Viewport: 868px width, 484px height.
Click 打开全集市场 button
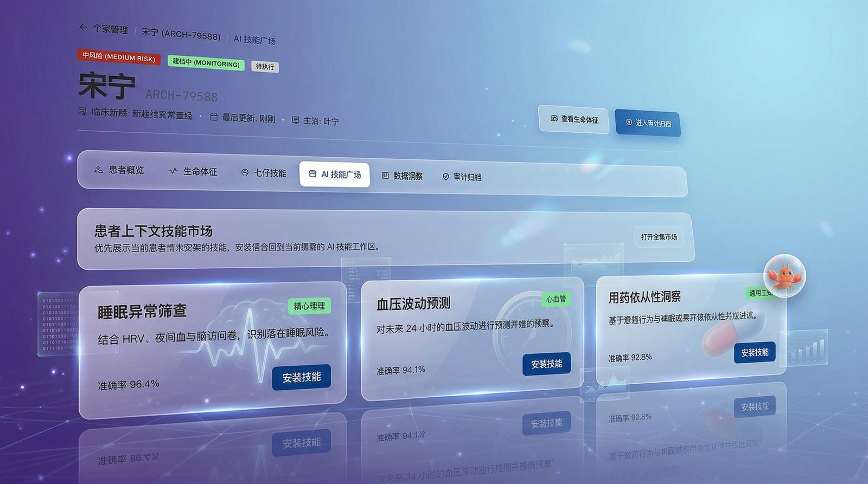click(x=659, y=237)
